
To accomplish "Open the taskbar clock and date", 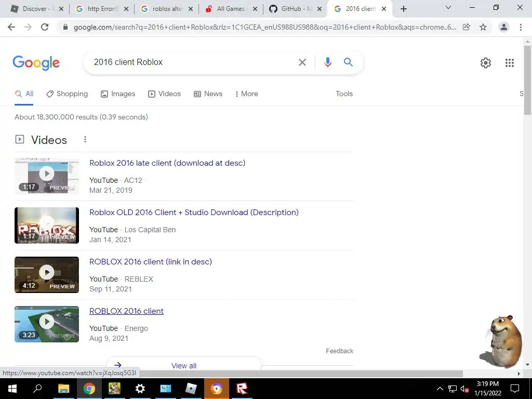I will point(487,389).
